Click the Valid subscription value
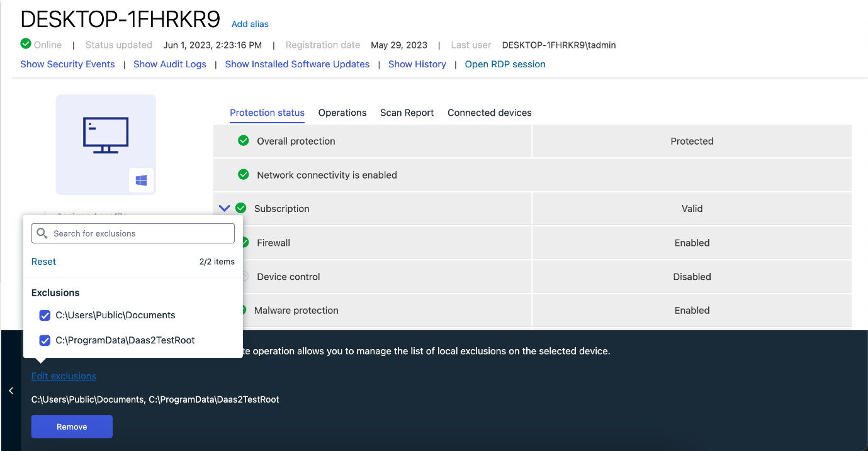 tap(692, 208)
